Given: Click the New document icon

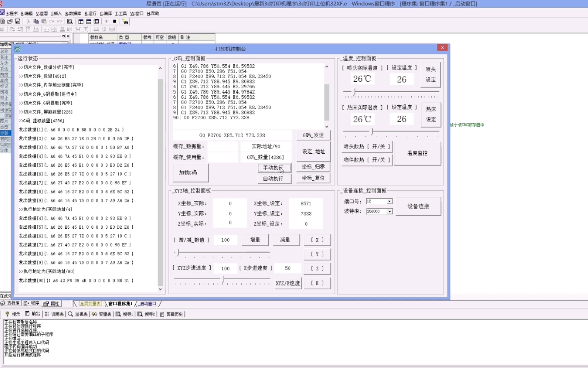Looking at the screenshot, I should tap(2, 21).
